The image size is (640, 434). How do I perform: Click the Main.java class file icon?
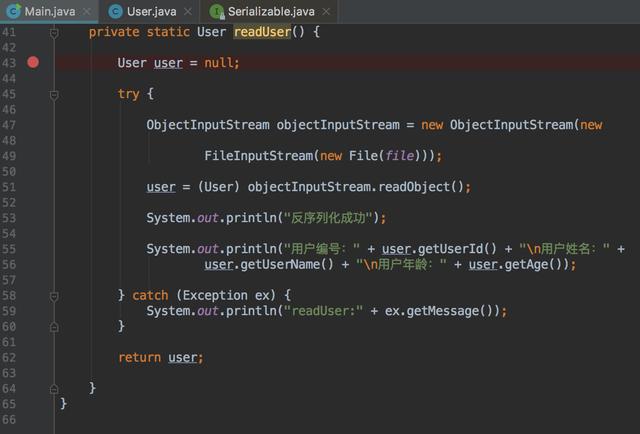coord(11,12)
